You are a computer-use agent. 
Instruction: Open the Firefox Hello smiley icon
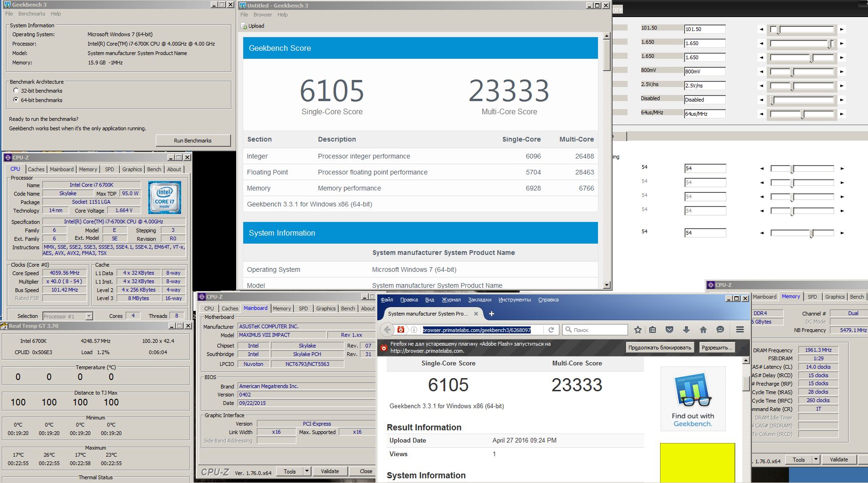720,330
